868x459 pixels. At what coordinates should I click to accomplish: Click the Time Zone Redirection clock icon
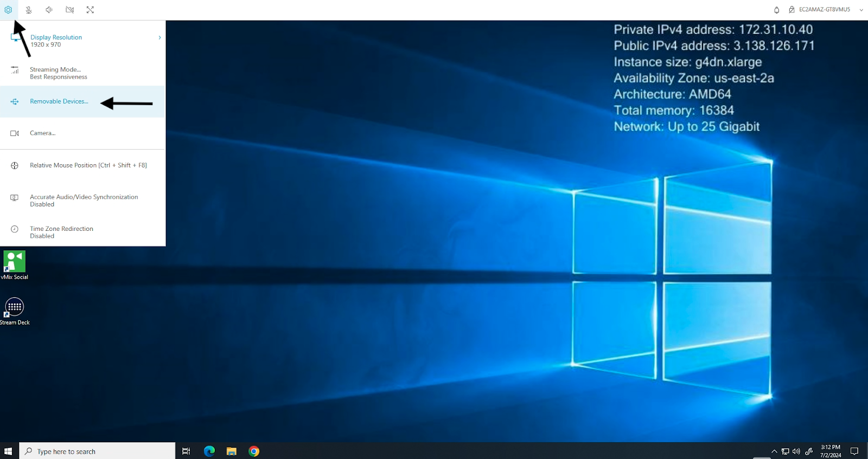tap(15, 229)
